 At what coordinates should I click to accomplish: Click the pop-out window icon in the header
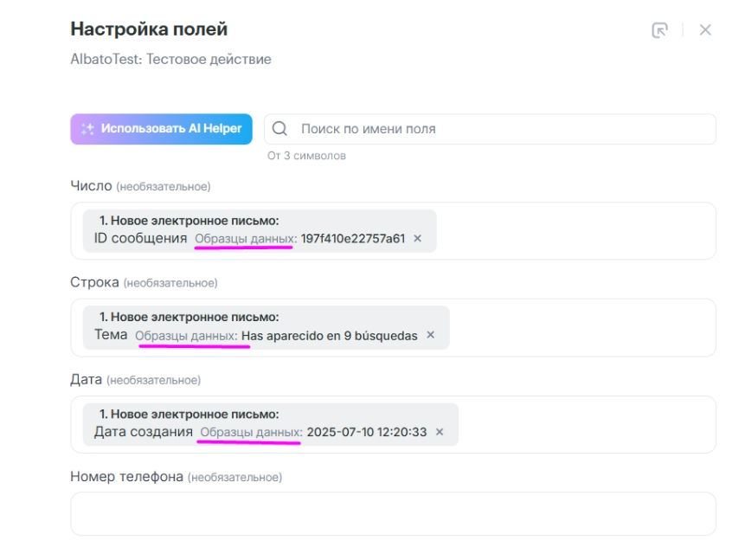[x=659, y=30]
